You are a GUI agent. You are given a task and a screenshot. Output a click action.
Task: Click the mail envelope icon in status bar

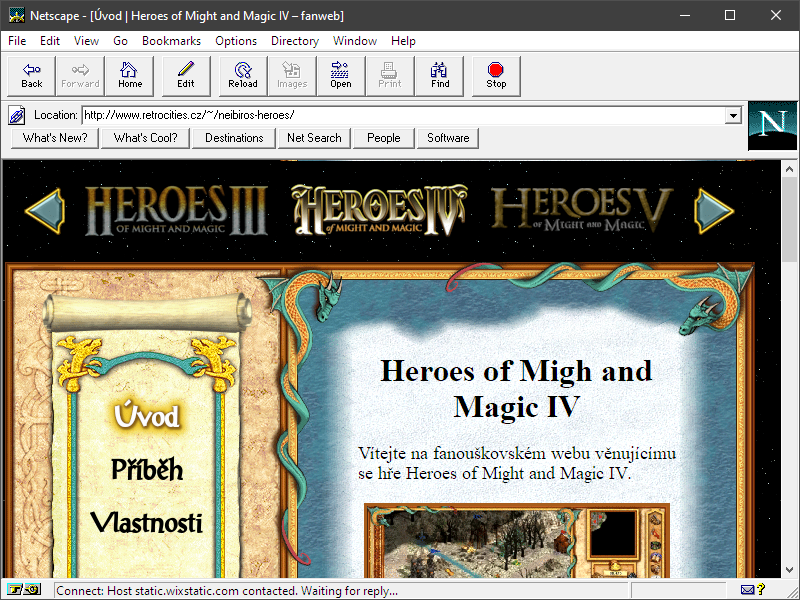[747, 590]
